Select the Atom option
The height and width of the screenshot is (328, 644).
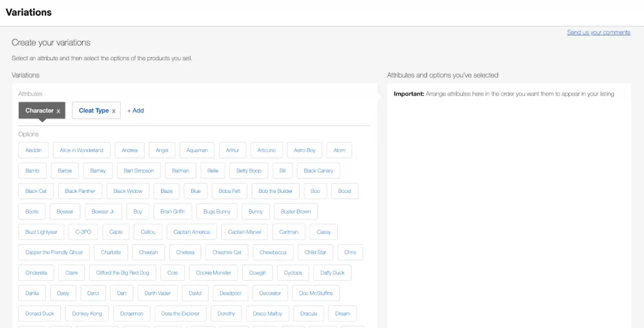point(339,150)
